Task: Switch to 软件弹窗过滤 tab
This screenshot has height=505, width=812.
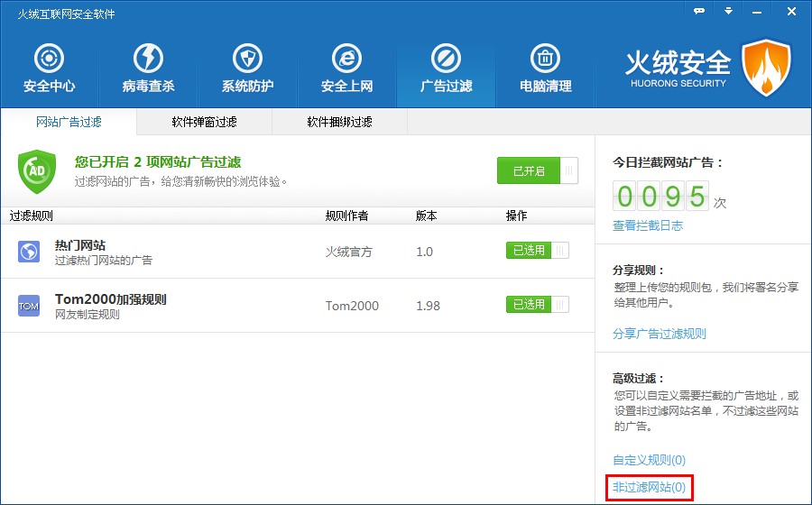Action: pyautogui.click(x=204, y=122)
